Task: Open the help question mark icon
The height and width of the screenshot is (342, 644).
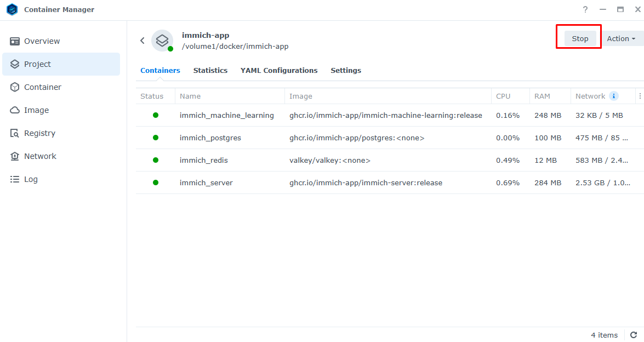Action: pyautogui.click(x=585, y=9)
